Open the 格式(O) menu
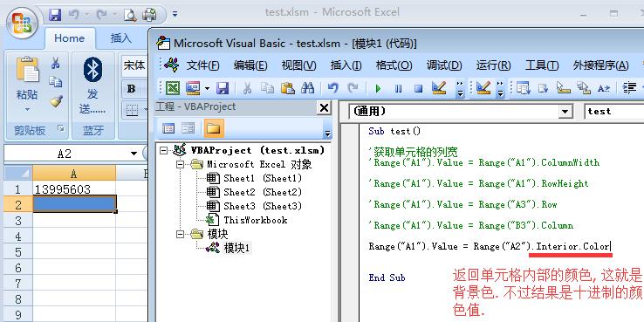The image size is (644, 322). click(394, 65)
